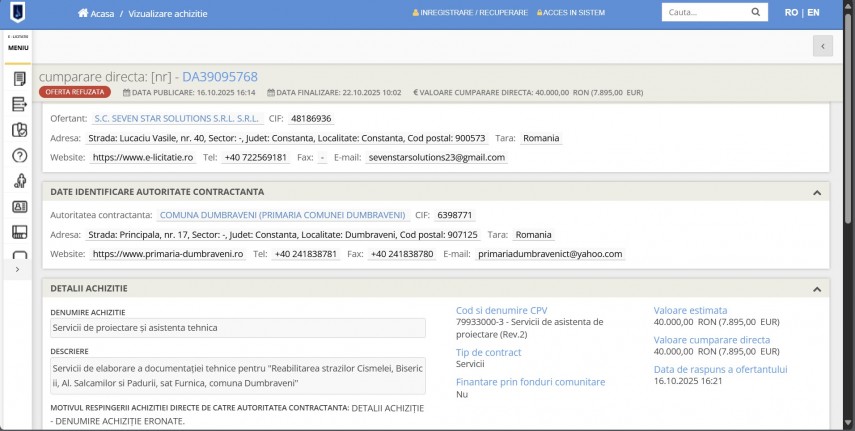The width and height of the screenshot is (855, 431).
Task: Click the site logo in top-left corner
Action: (19, 14)
